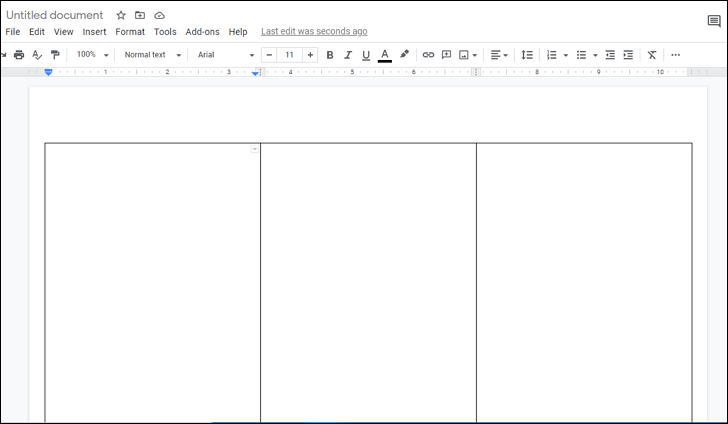Click the Insert link icon
Screen dimensions: 728x424
428,55
